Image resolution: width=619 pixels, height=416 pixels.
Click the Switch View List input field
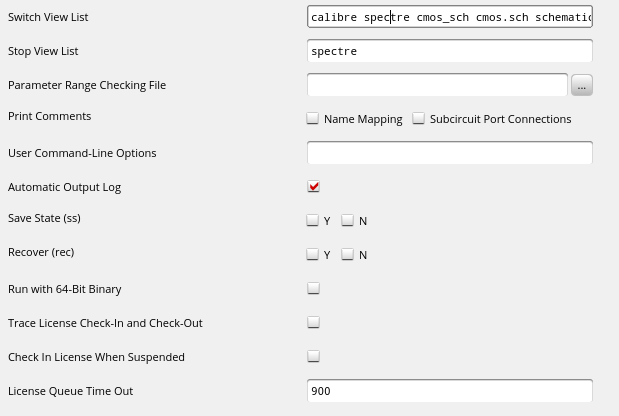(x=449, y=17)
